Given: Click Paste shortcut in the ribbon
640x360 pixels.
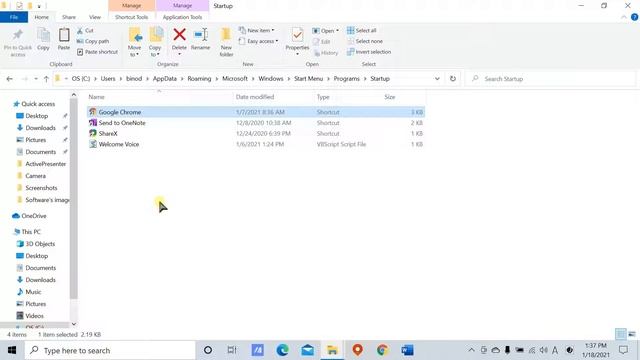Looking at the screenshot, I should tap(98, 52).
